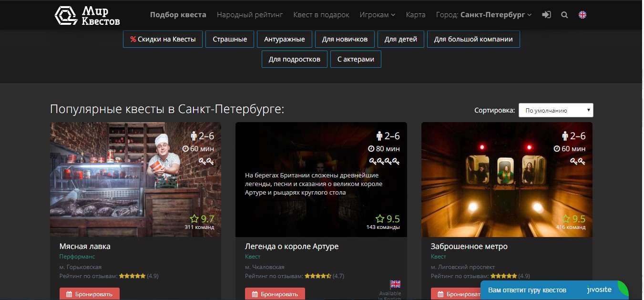Screen dimensions: 644x300
Task: Click м. Чкаловская metro text
Action: point(265,267)
